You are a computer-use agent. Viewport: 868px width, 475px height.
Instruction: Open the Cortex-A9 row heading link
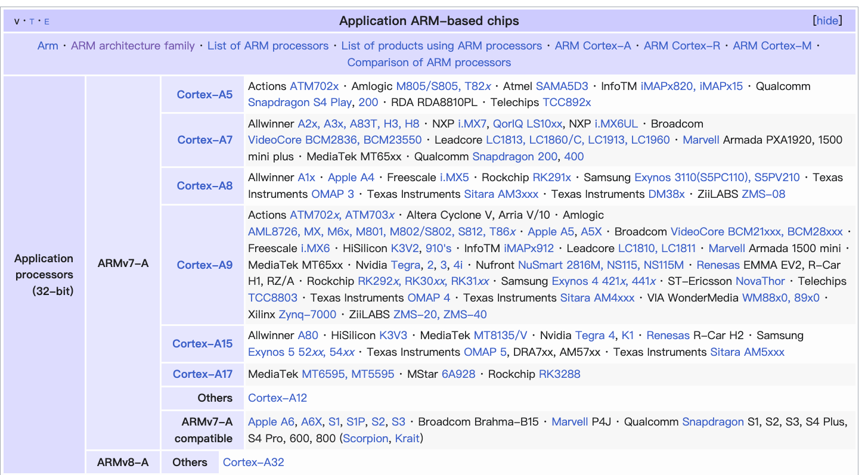coord(204,265)
